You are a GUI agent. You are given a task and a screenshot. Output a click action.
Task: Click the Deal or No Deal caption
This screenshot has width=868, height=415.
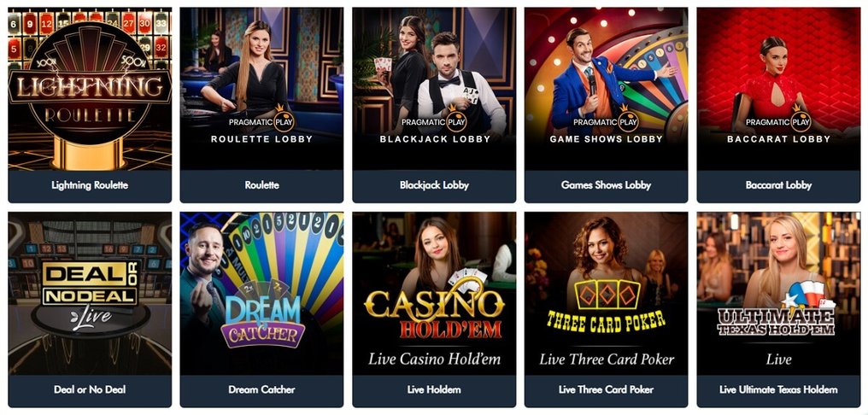click(90, 389)
